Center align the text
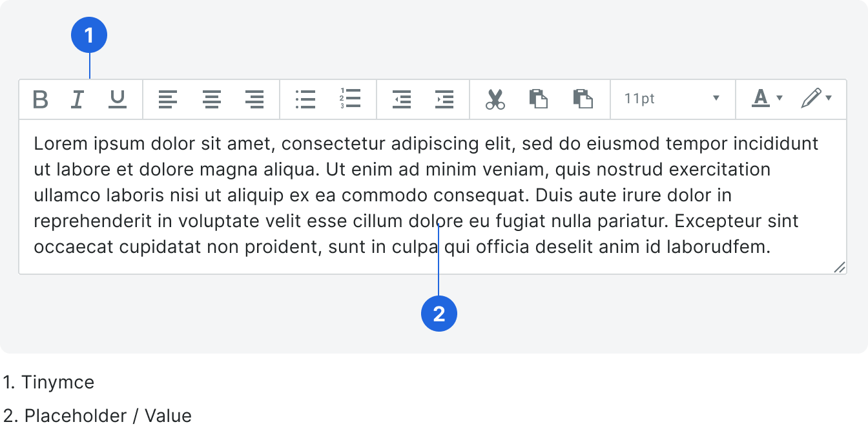Viewport: 868px width, 431px height. (212, 99)
